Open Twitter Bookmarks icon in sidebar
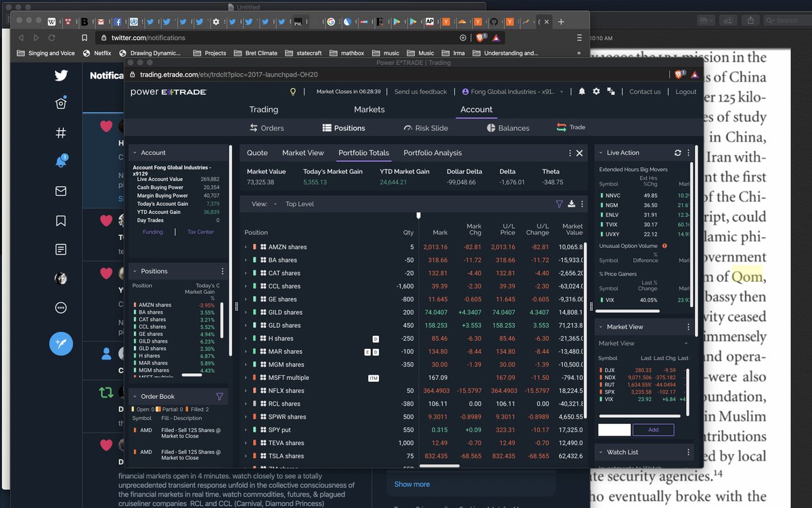 61,220
